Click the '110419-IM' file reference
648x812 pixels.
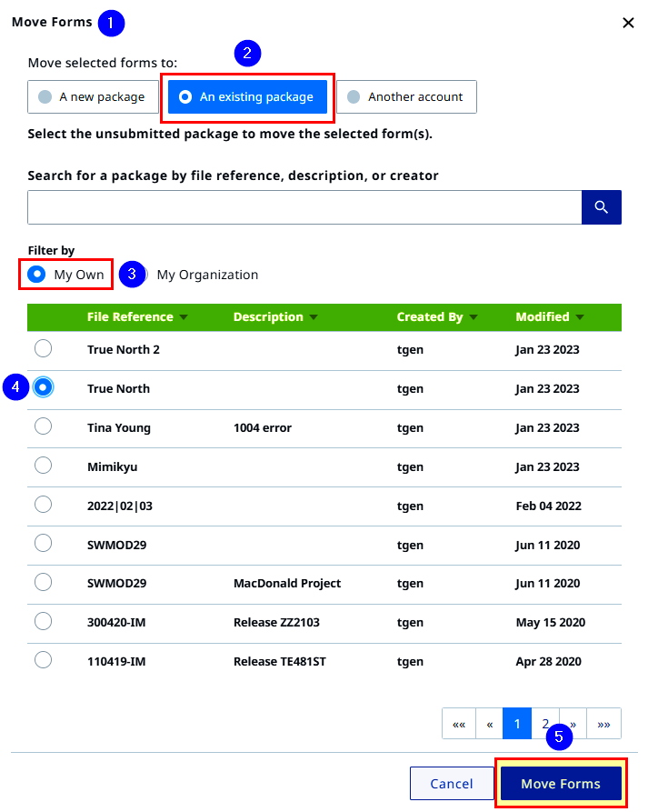tap(116, 661)
